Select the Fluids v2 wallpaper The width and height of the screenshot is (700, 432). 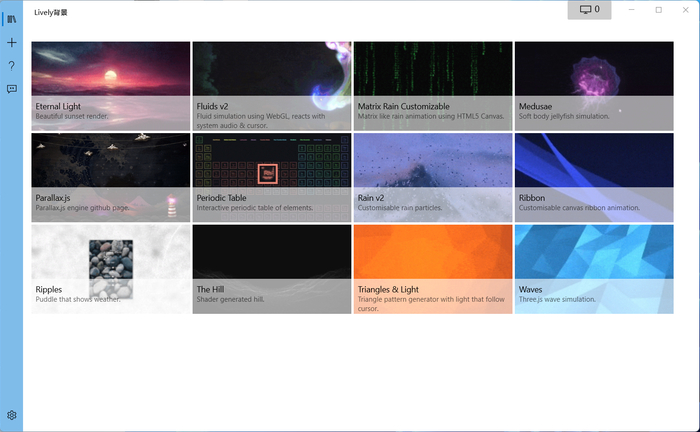click(x=272, y=85)
